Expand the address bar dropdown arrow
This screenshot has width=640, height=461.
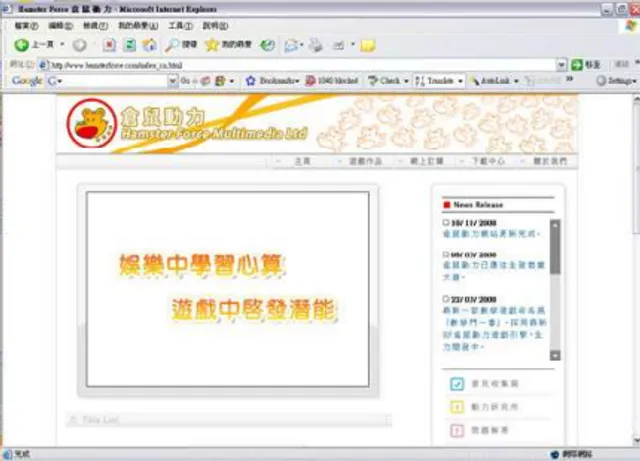point(561,65)
